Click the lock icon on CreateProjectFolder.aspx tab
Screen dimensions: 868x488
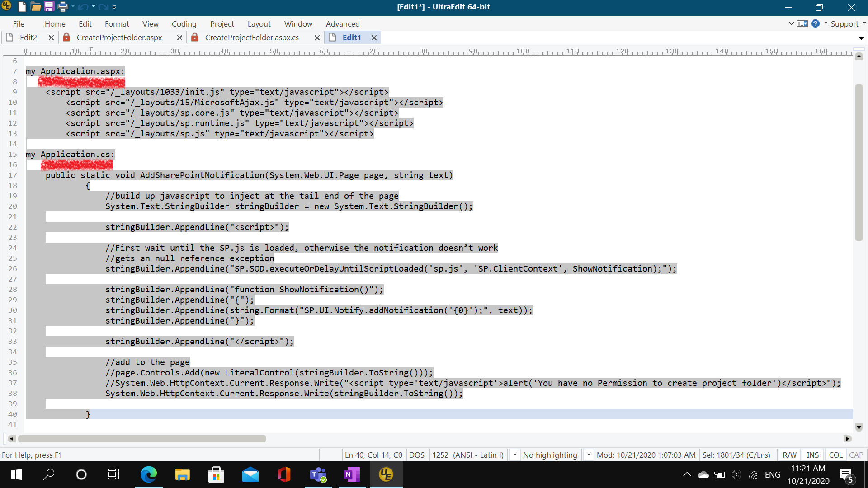(x=67, y=38)
